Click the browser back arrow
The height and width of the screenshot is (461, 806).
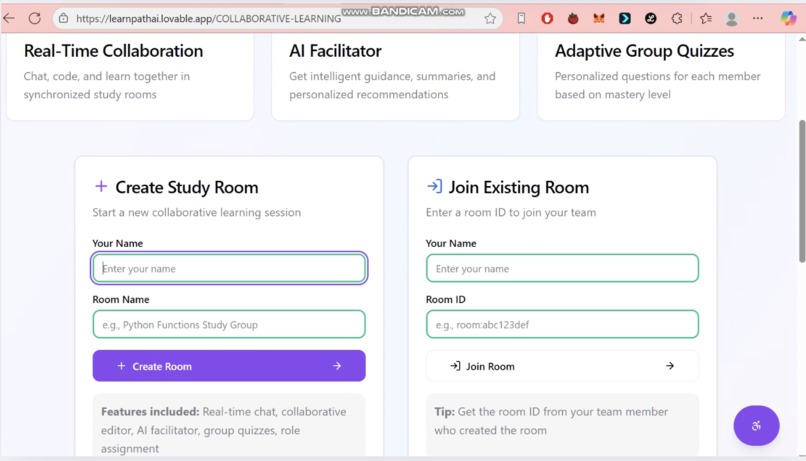point(9,19)
